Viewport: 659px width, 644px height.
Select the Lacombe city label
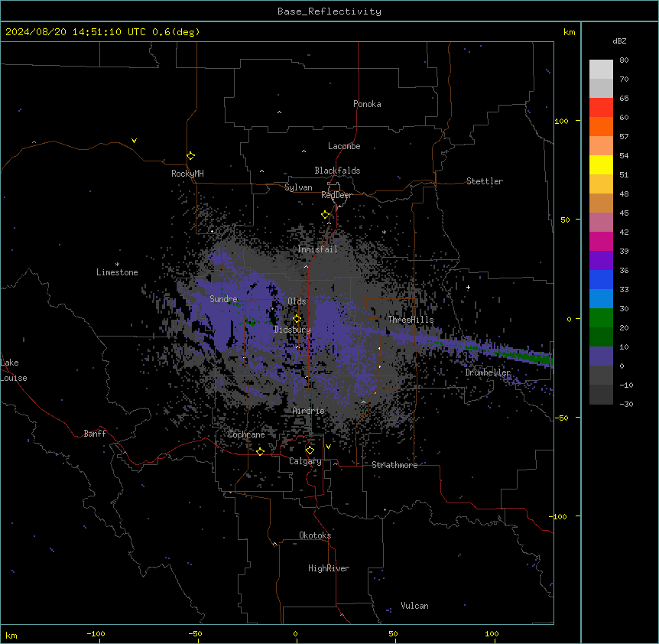[344, 146]
